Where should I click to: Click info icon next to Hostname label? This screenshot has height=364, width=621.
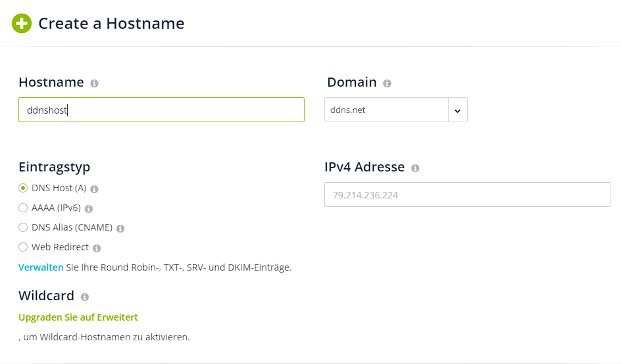[95, 83]
